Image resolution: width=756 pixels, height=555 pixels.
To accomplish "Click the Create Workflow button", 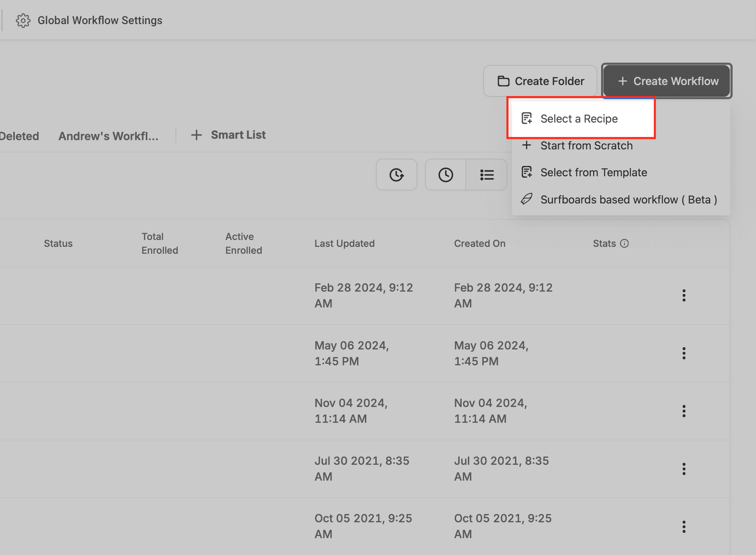I will point(667,81).
